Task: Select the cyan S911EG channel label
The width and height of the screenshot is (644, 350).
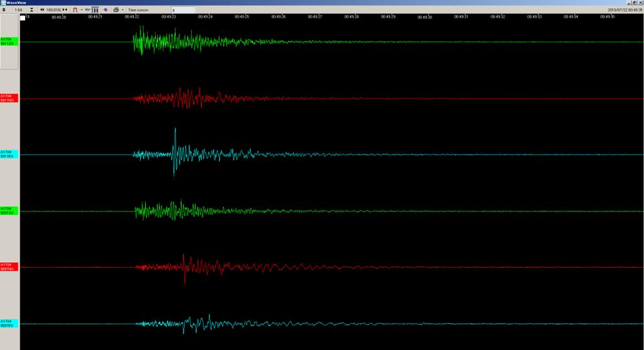Action: point(9,155)
